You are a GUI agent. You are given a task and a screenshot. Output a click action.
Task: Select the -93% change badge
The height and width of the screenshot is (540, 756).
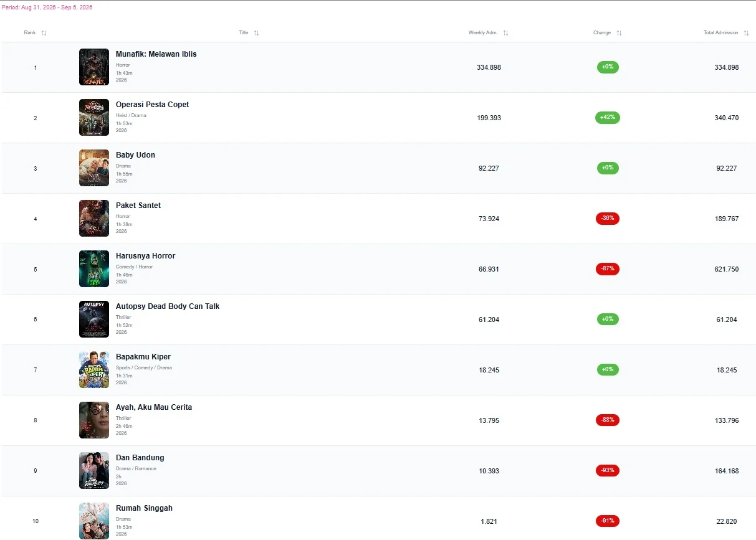click(x=608, y=471)
